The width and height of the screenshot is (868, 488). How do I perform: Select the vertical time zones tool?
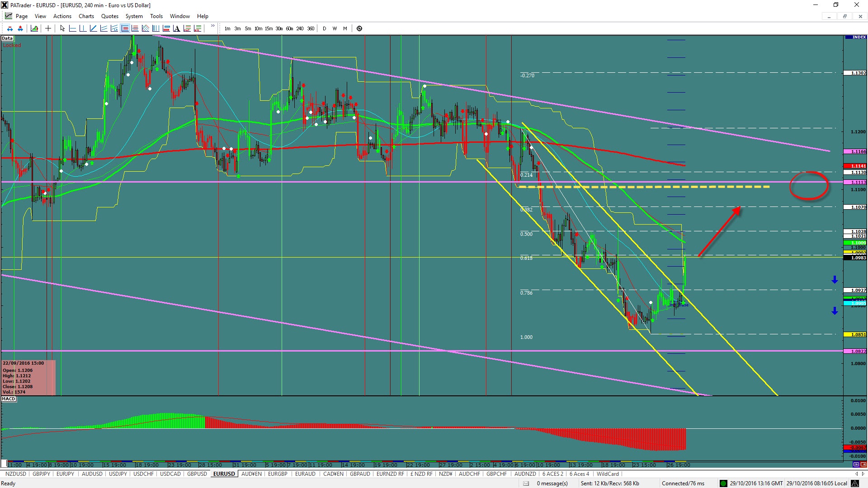click(x=156, y=28)
